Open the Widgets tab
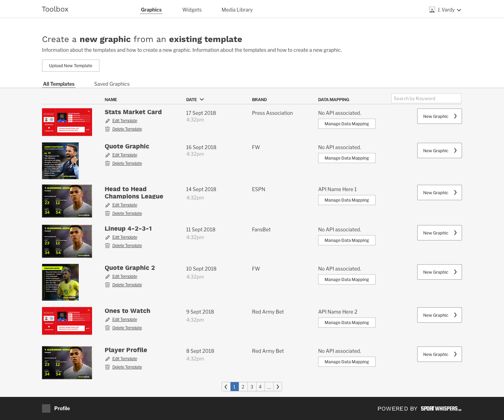The height and width of the screenshot is (420, 504). (192, 10)
